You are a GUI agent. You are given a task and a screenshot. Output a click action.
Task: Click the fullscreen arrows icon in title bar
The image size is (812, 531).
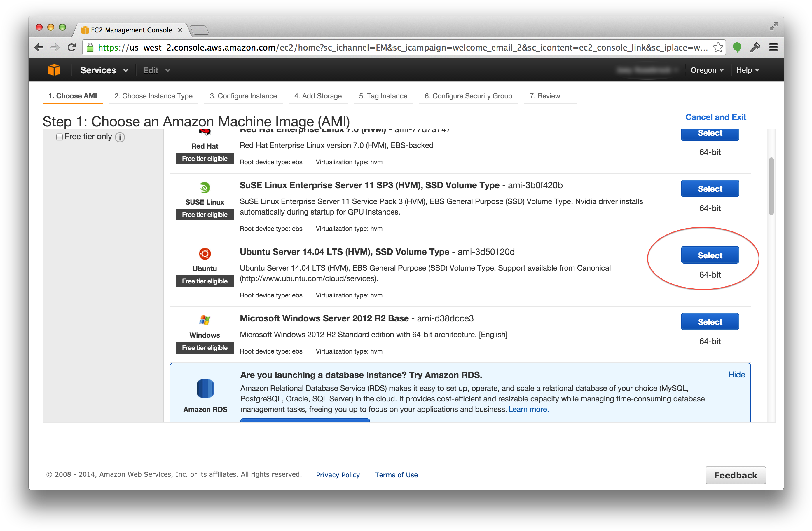coord(773,27)
